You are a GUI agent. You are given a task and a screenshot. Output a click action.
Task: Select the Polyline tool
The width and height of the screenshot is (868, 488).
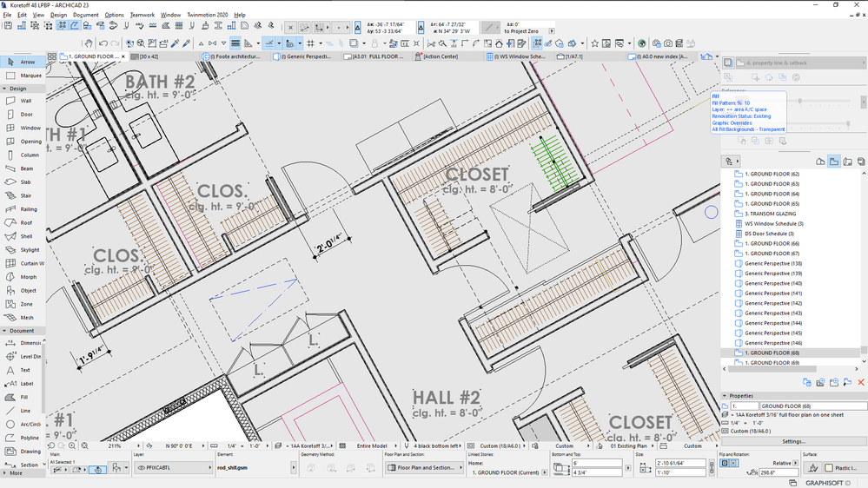22,438
